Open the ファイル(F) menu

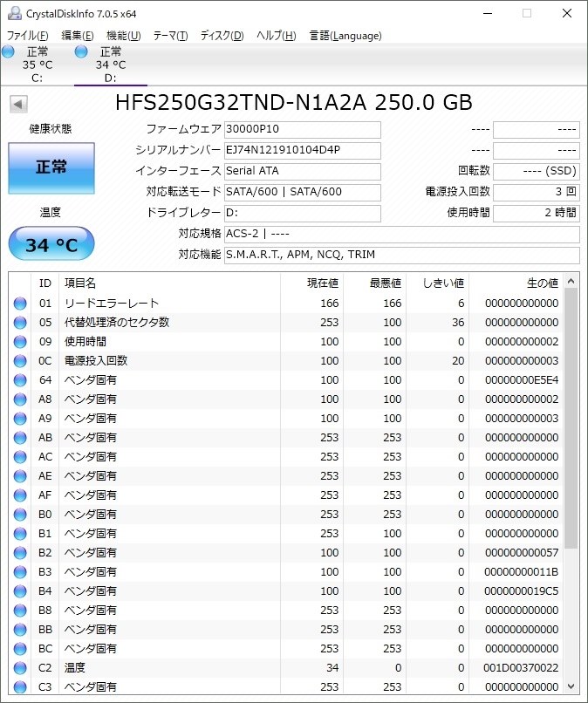pyautogui.click(x=28, y=36)
